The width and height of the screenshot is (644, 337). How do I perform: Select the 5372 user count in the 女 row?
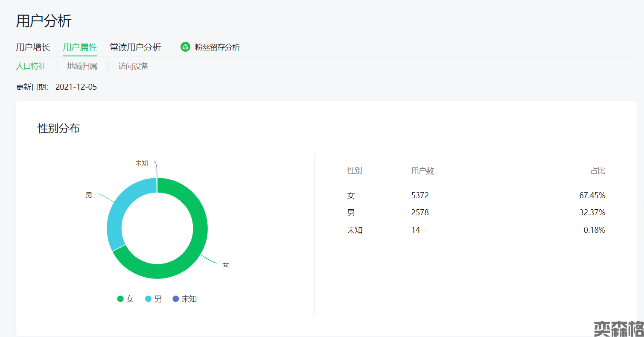click(x=420, y=196)
